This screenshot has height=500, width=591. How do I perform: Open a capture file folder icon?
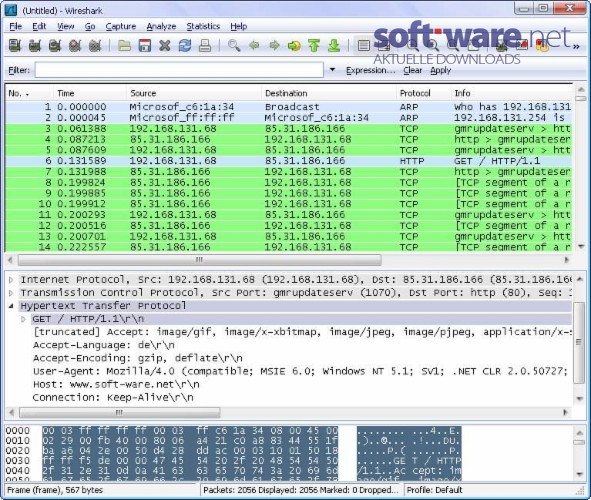click(x=124, y=46)
